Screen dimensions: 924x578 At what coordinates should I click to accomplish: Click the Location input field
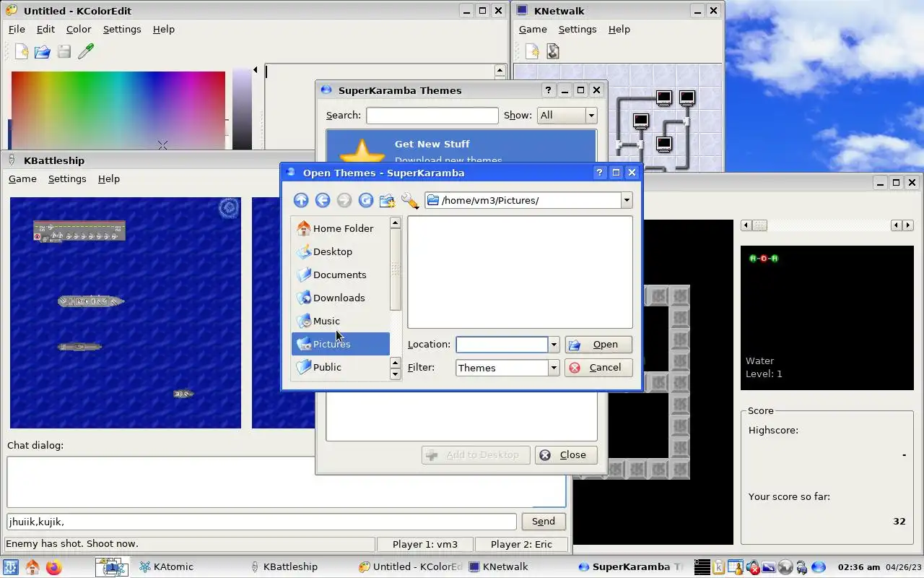(x=502, y=345)
